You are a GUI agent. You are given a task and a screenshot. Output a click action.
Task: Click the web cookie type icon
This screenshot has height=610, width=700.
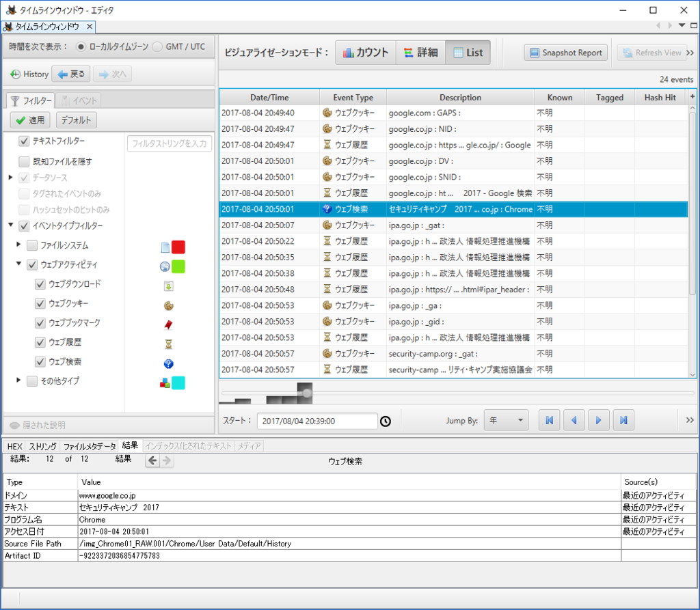(168, 305)
